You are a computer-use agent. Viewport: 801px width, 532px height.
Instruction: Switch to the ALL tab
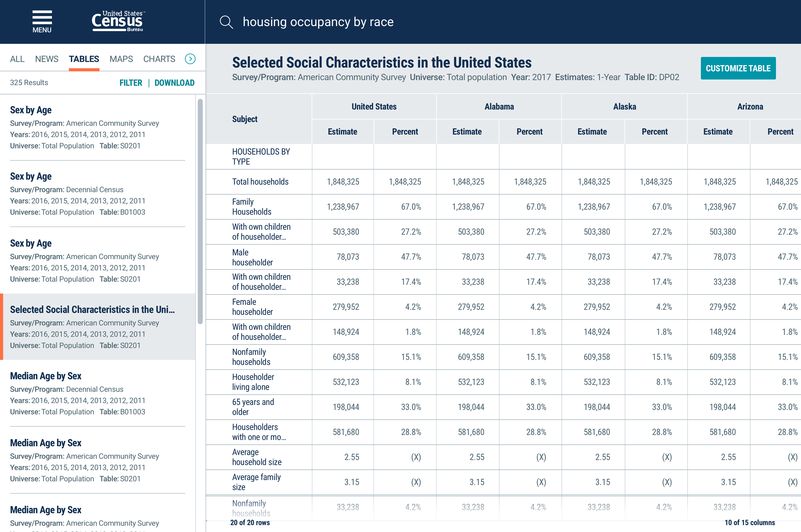pyautogui.click(x=17, y=59)
